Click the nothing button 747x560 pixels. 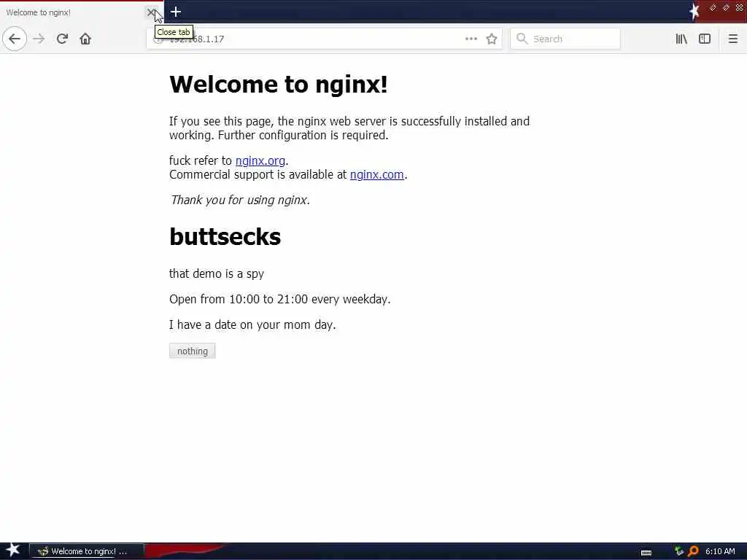[193, 351]
